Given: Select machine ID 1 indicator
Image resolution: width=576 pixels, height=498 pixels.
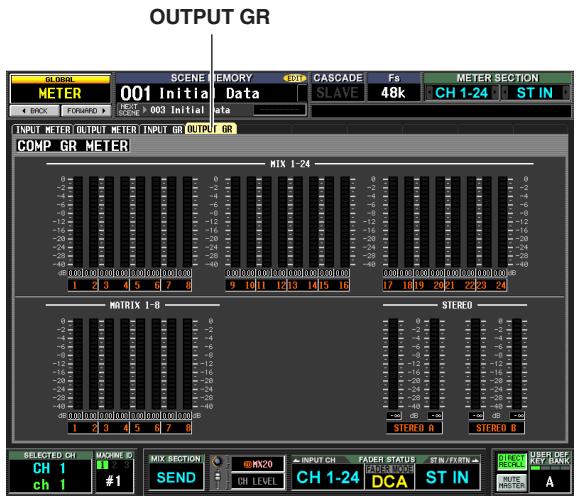Looking at the screenshot, I should [x=102, y=465].
